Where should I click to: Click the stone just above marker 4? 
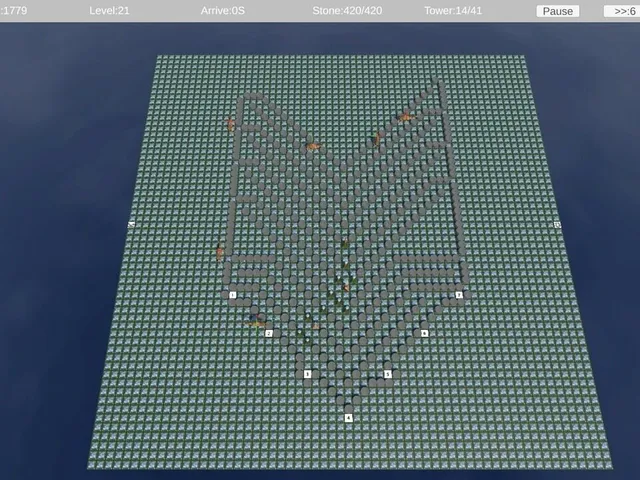[x=348, y=408]
